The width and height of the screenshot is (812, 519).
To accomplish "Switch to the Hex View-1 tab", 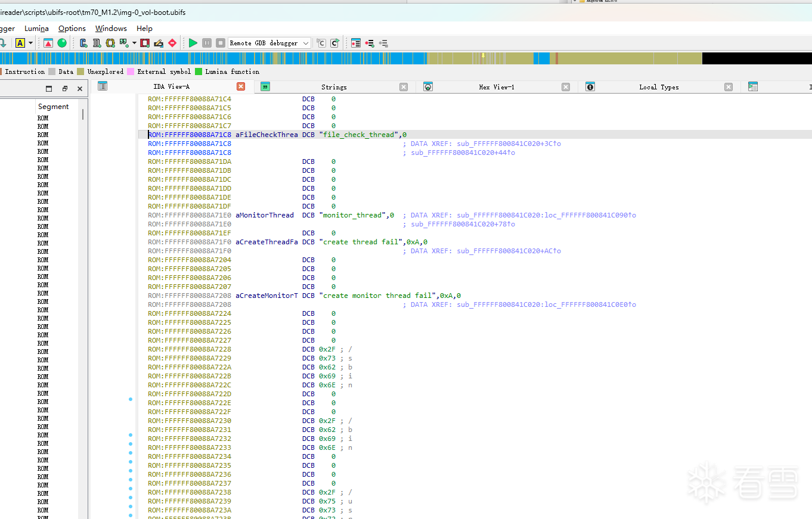I will [x=496, y=87].
